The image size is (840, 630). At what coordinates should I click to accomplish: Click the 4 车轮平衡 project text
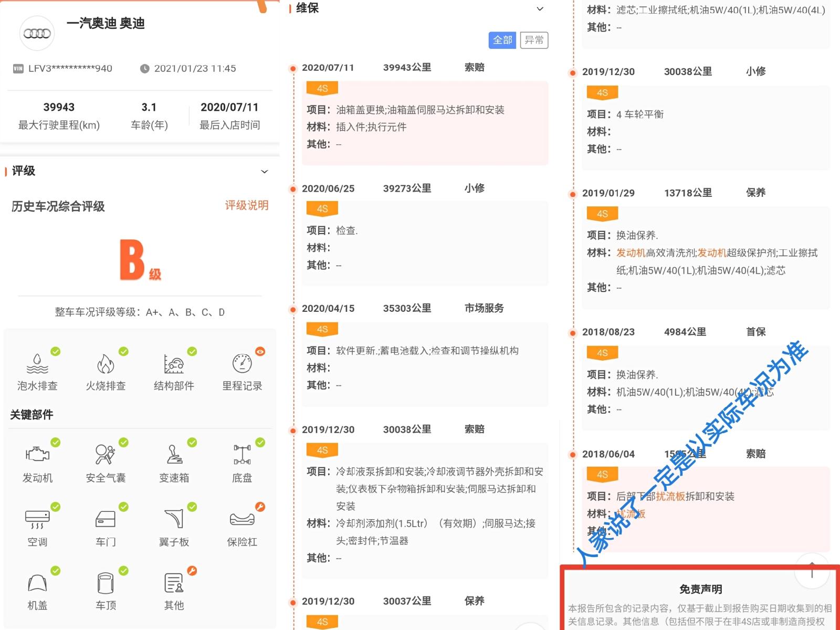tap(640, 114)
